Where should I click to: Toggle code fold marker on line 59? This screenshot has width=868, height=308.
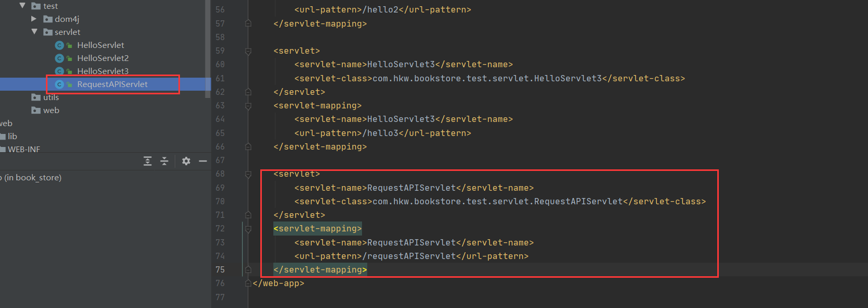(248, 51)
